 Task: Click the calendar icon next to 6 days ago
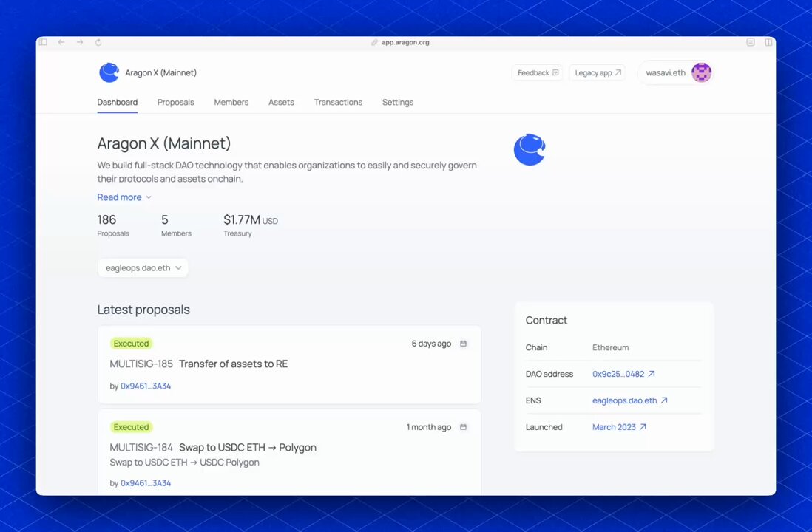[x=464, y=344]
